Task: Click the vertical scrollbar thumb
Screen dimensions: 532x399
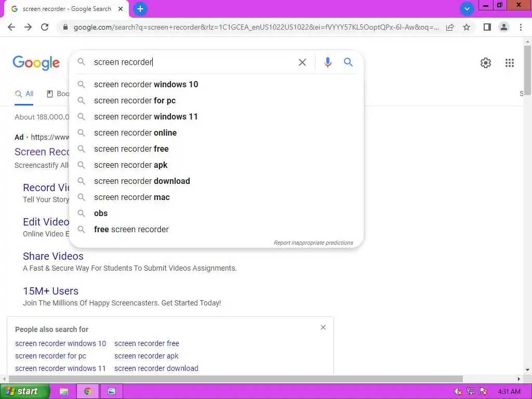Action: tap(528, 71)
